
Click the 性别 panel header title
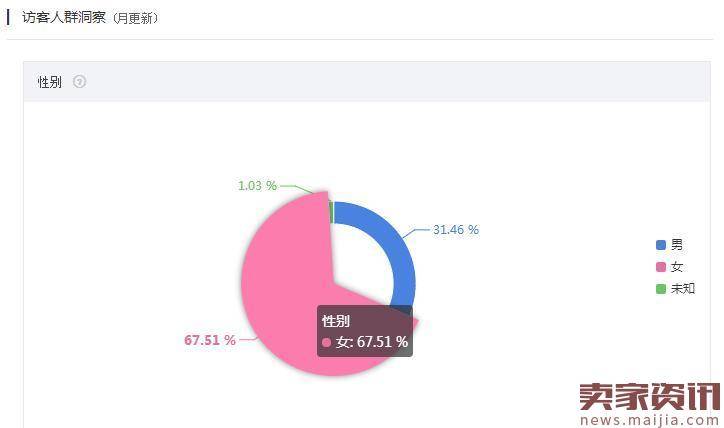[49, 82]
